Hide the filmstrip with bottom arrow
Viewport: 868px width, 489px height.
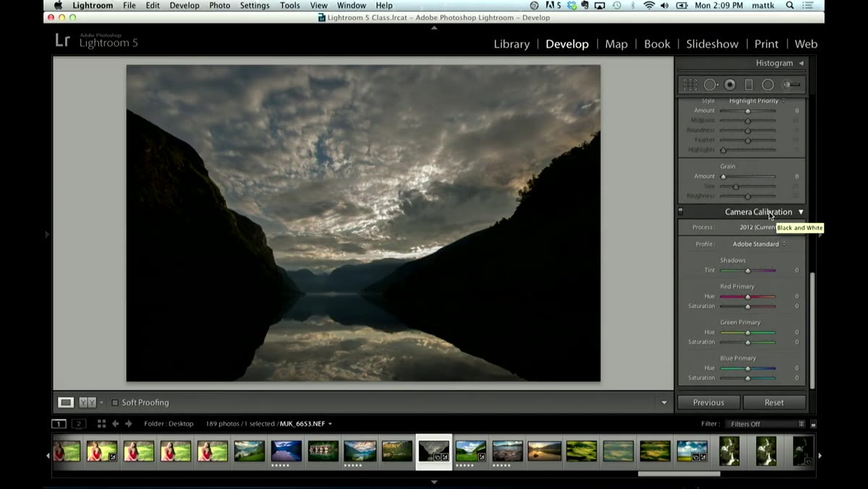click(x=434, y=482)
